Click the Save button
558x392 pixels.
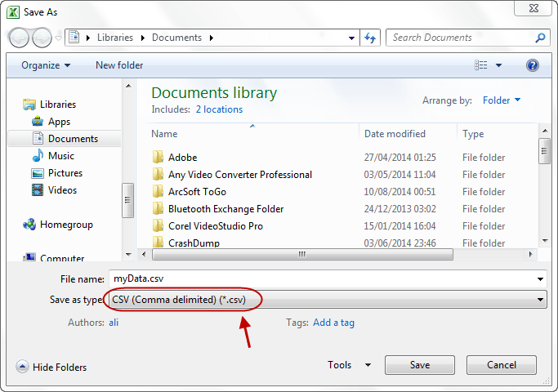(x=420, y=365)
